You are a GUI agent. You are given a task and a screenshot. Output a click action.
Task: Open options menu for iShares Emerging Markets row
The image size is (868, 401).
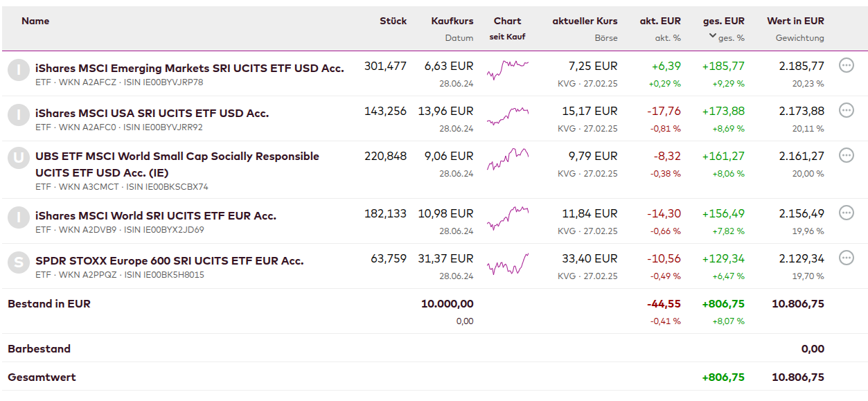click(846, 66)
